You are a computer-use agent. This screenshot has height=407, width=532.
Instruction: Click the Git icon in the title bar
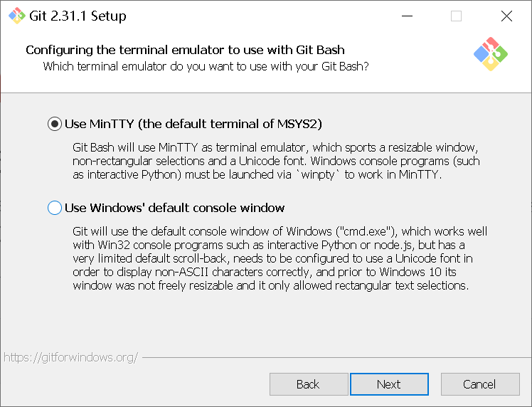click(x=16, y=16)
